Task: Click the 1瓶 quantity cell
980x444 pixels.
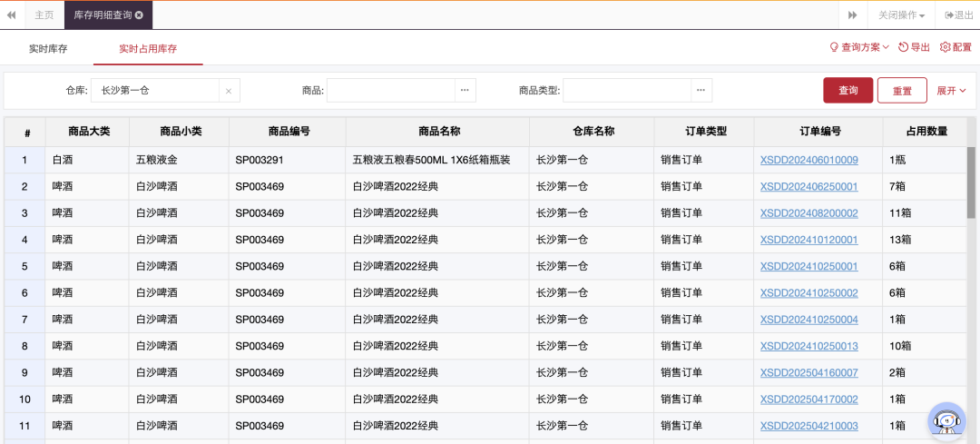Action: [x=925, y=160]
